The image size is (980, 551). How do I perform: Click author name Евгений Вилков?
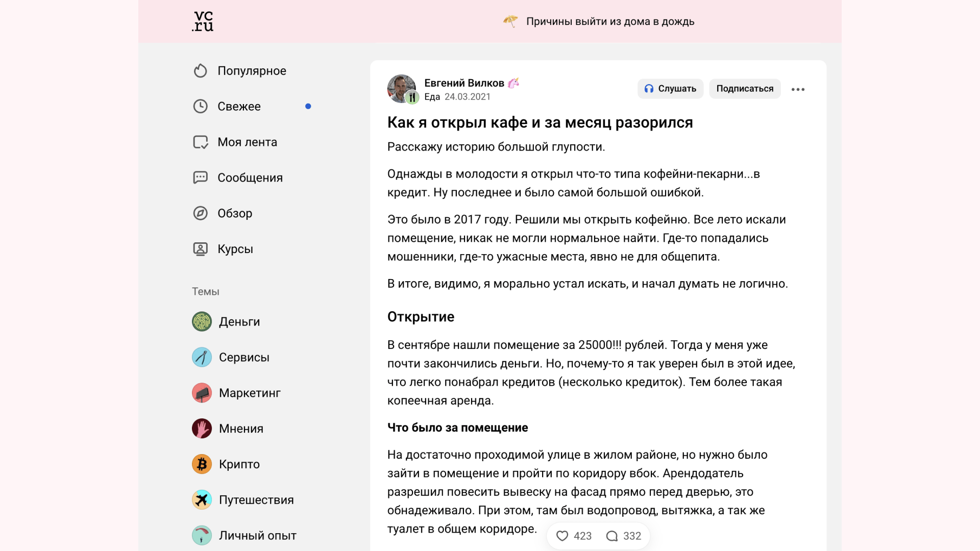point(464,83)
